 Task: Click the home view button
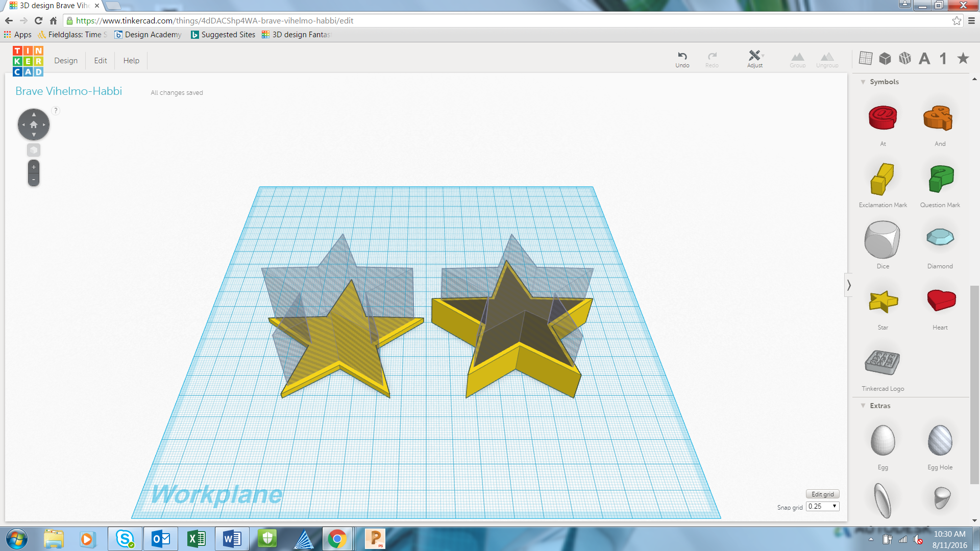34,124
